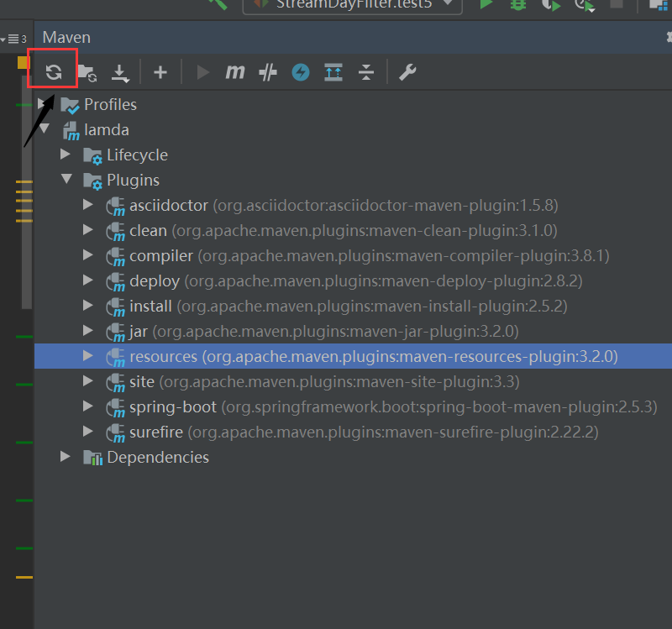The width and height of the screenshot is (672, 629).
Task: Select the Maven tool window tab
Action: point(66,37)
